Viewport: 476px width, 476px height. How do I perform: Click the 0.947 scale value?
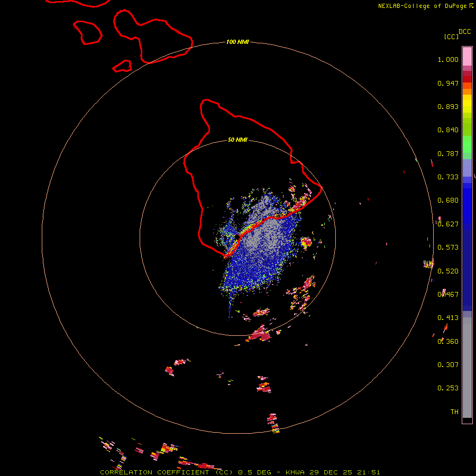coord(448,83)
